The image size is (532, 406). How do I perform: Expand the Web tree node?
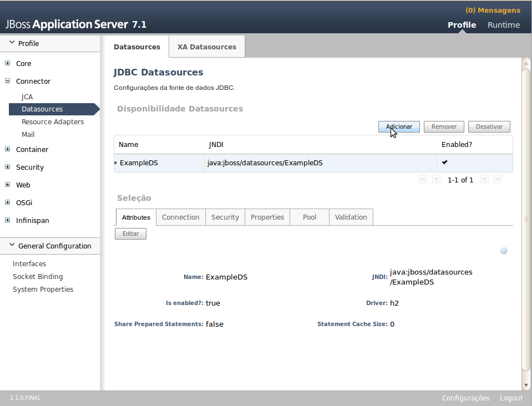7,185
